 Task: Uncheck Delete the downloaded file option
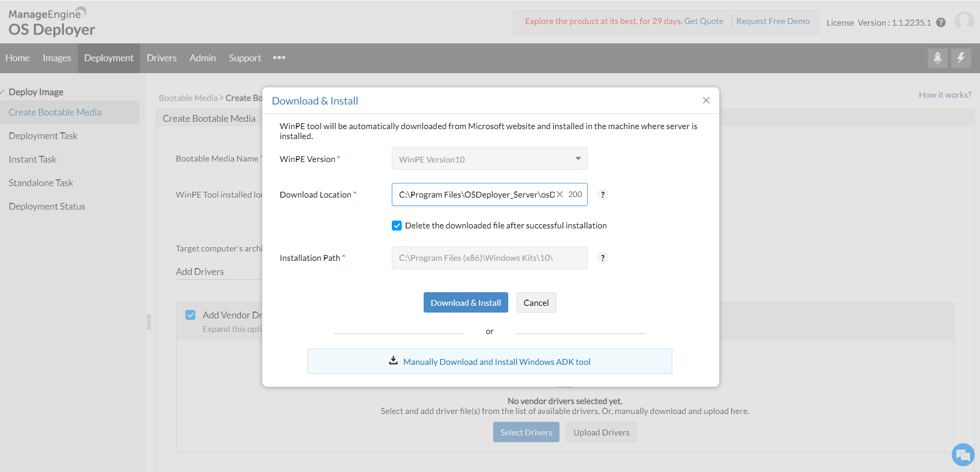[397, 226]
